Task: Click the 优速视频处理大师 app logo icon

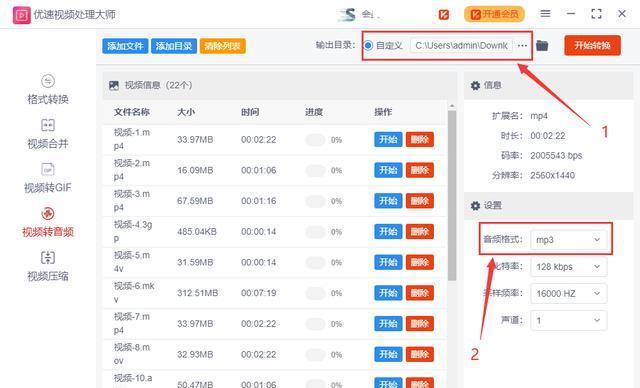Action: coord(21,15)
